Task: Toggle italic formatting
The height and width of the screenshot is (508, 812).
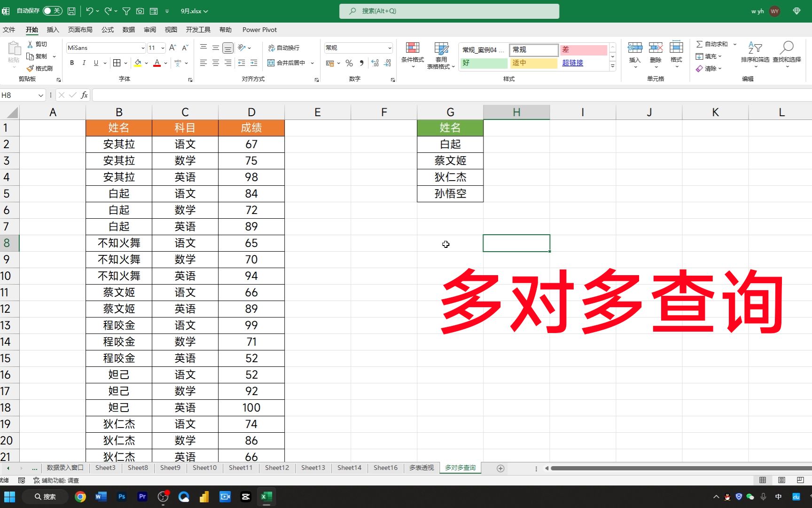Action: [83, 63]
